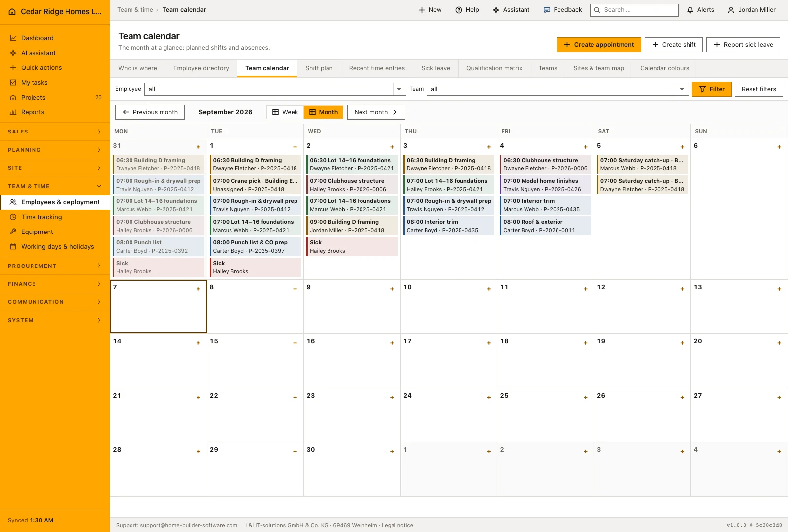Open Working days & holidays calendar icon
This screenshot has height=532, width=788.
(x=13, y=247)
